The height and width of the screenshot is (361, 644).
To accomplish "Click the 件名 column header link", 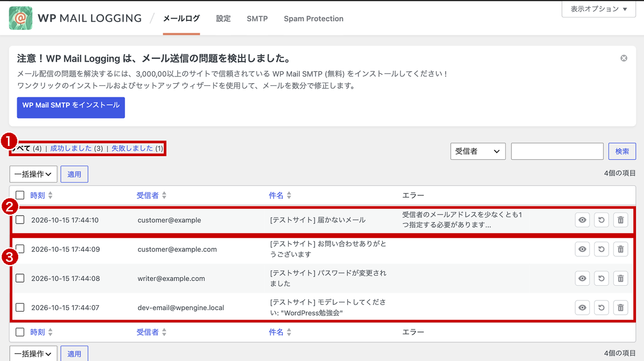I will tap(276, 196).
